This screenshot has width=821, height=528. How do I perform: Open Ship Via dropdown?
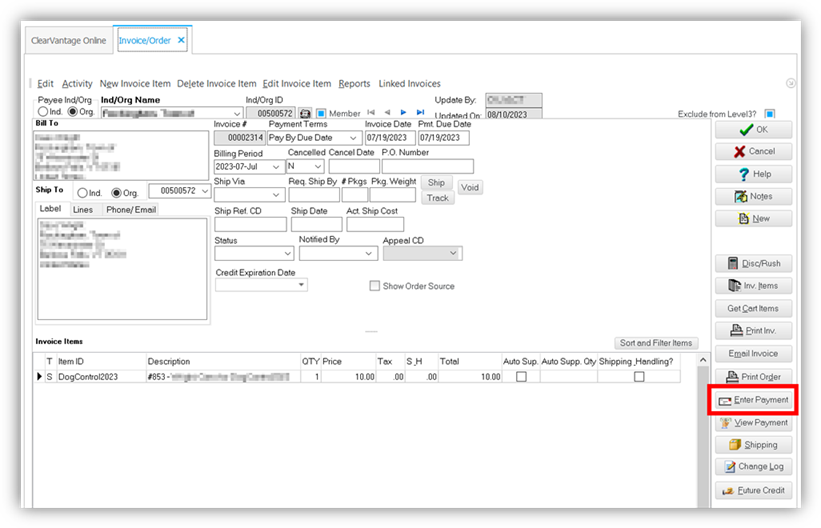click(x=276, y=195)
